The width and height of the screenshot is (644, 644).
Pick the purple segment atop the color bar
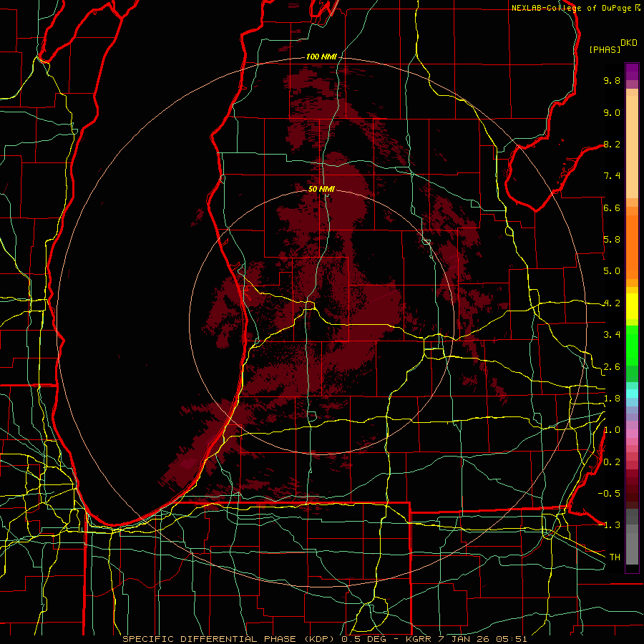pos(632,72)
